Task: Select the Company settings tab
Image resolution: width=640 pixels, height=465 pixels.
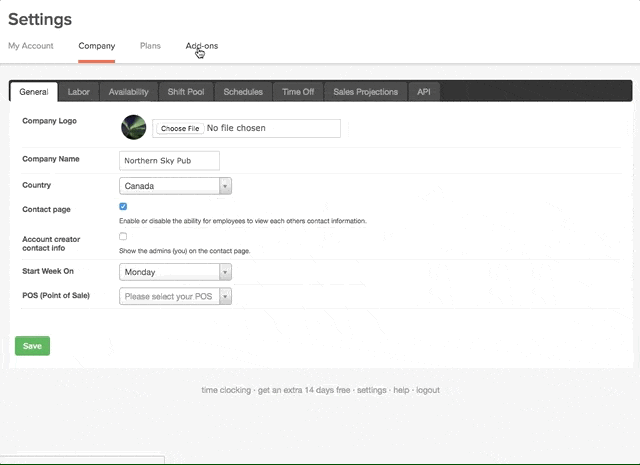Action: click(97, 46)
